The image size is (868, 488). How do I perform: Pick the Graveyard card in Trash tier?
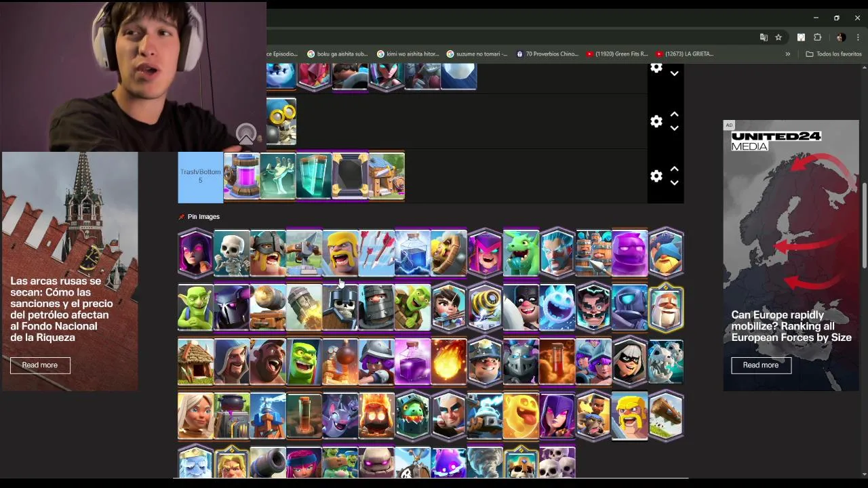coord(278,176)
